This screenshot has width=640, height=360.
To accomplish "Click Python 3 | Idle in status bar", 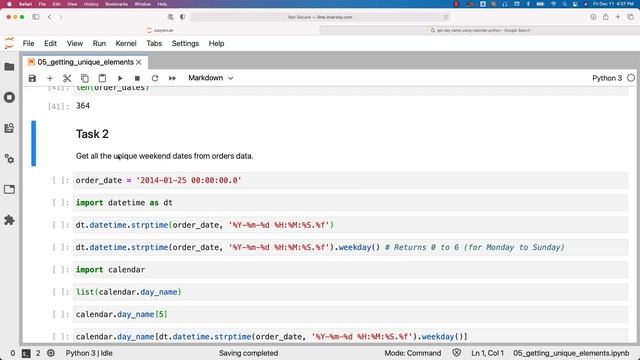I will click(89, 353).
